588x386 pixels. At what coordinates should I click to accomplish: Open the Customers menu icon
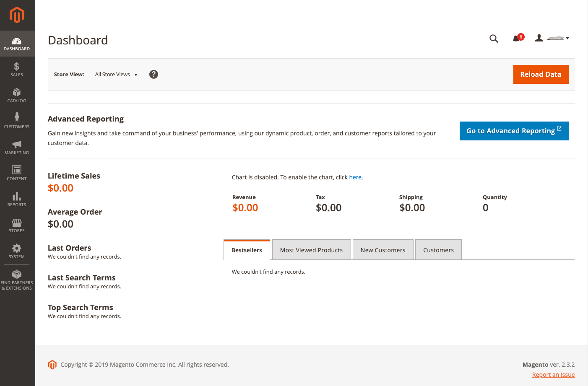point(17,117)
